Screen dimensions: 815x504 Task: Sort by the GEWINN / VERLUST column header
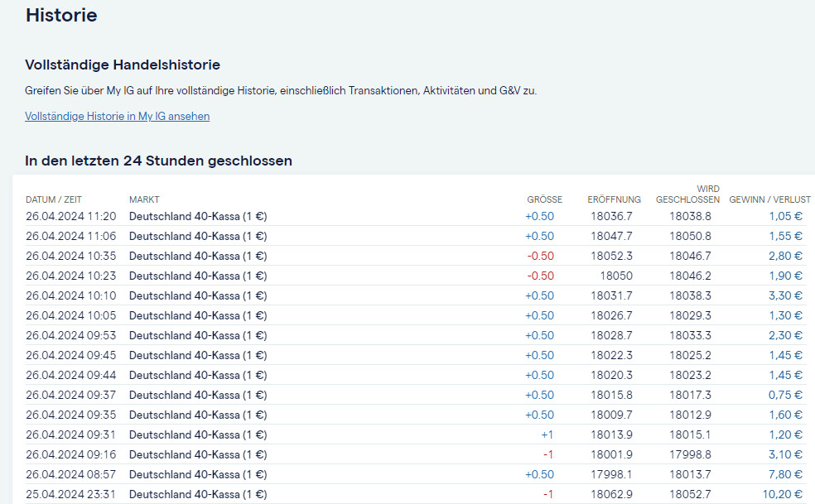coord(769,199)
